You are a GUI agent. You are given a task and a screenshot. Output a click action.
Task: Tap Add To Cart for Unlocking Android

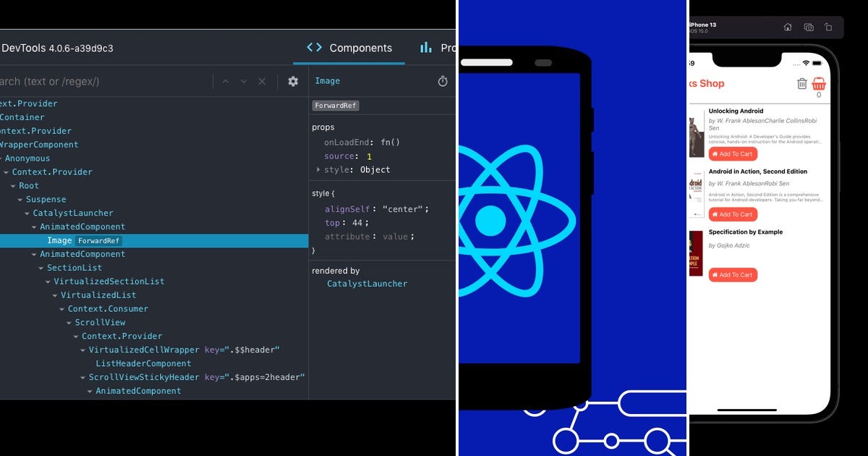click(x=733, y=153)
